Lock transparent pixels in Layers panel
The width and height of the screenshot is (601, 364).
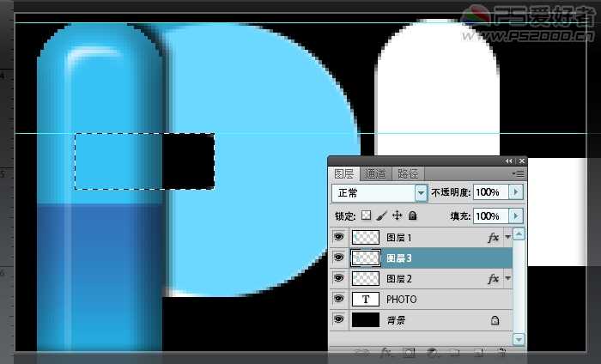[x=366, y=215]
